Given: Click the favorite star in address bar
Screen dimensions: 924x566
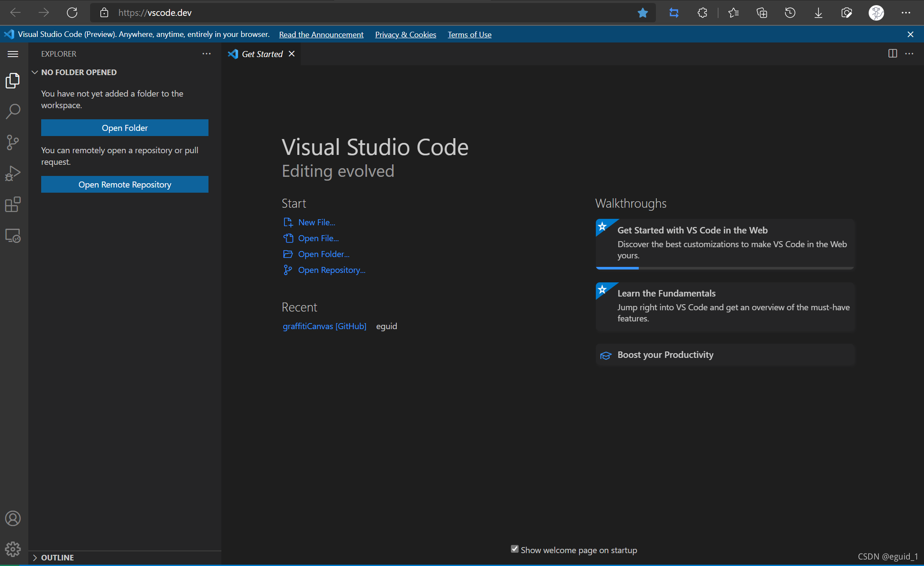Looking at the screenshot, I should tap(643, 13).
